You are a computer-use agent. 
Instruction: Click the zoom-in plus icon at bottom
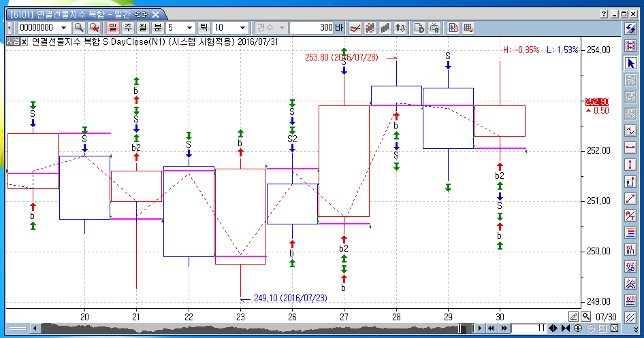[578, 328]
